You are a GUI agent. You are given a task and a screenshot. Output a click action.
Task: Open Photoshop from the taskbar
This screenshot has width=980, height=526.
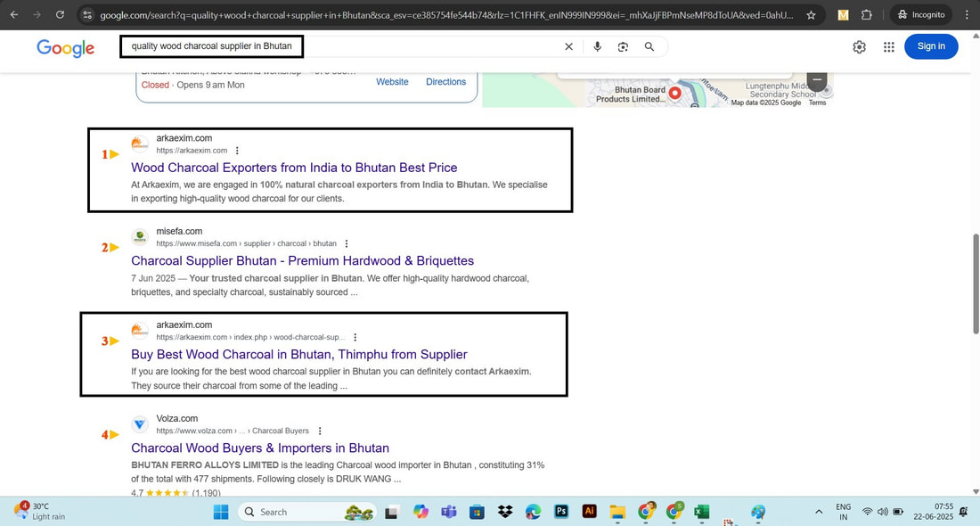[x=560, y=512]
